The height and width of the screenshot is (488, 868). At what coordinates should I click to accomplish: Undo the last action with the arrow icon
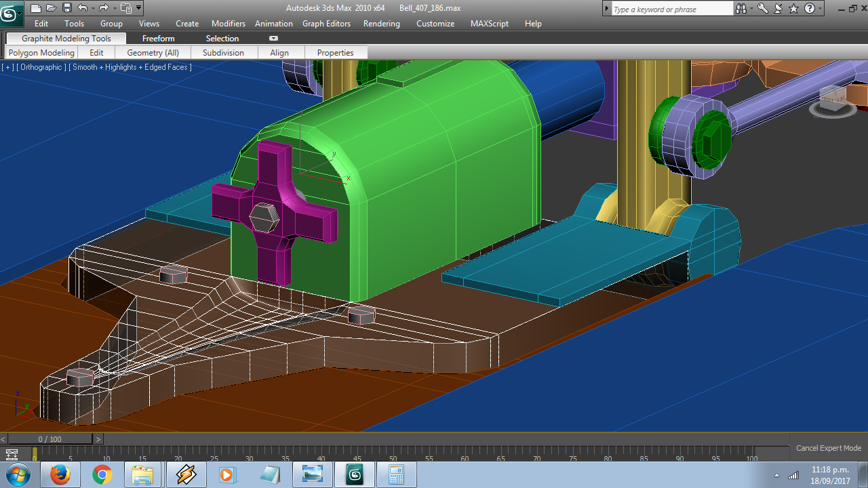coord(82,7)
